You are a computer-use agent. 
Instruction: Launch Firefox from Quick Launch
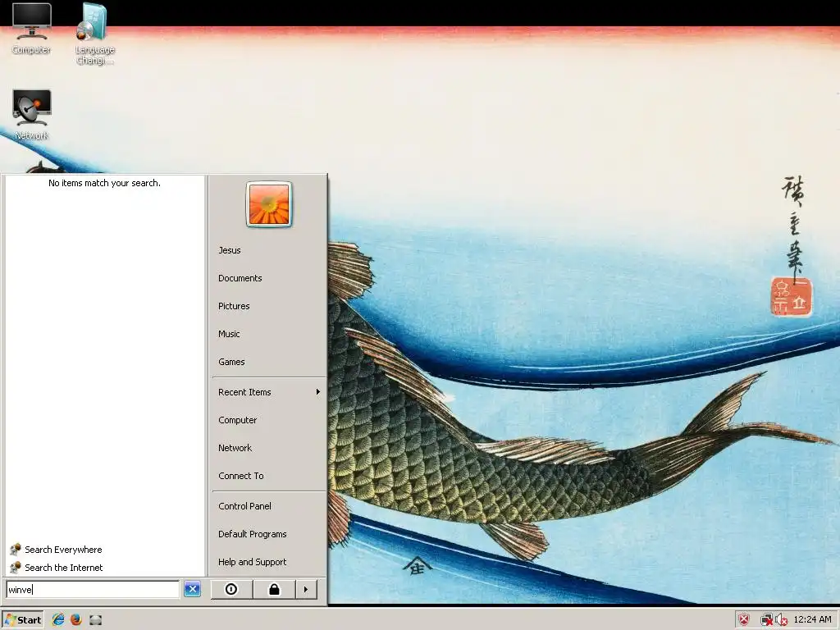(x=76, y=620)
